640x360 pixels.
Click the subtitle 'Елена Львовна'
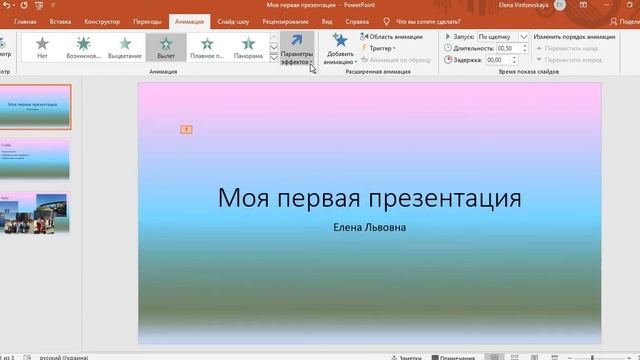pyautogui.click(x=369, y=227)
